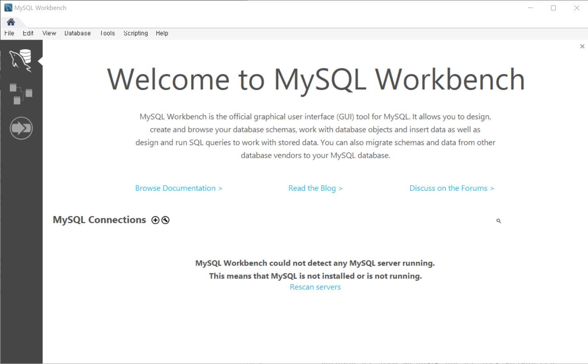This screenshot has width=588, height=364.
Task: Dismiss the welcome message with the X
Action: (x=582, y=46)
